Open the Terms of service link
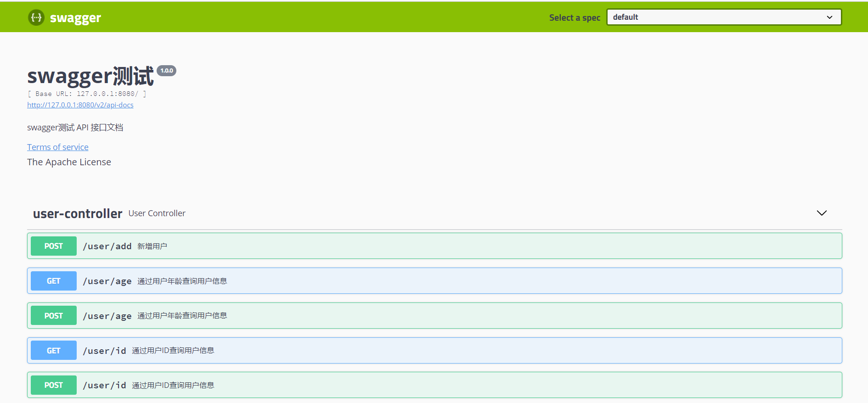The image size is (868, 403). 58,147
